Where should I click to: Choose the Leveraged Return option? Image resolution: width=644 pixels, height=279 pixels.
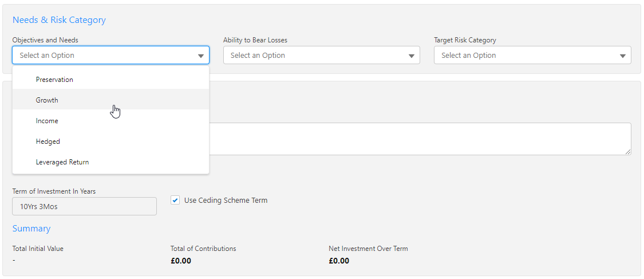click(62, 162)
